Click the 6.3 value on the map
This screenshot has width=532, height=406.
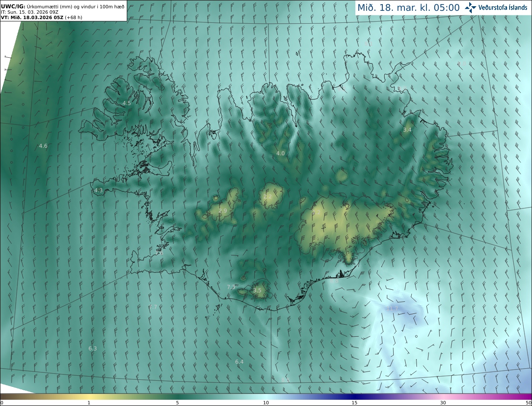[93, 348]
